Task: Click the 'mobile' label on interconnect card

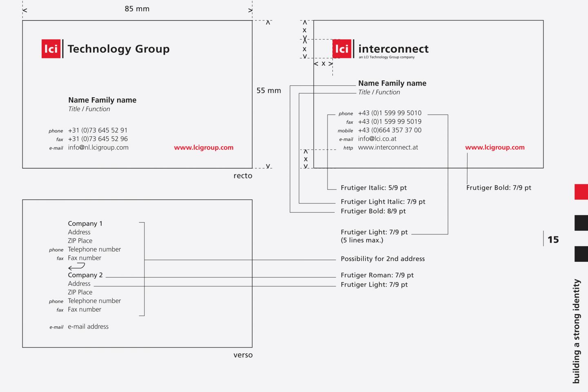Action: point(345,131)
